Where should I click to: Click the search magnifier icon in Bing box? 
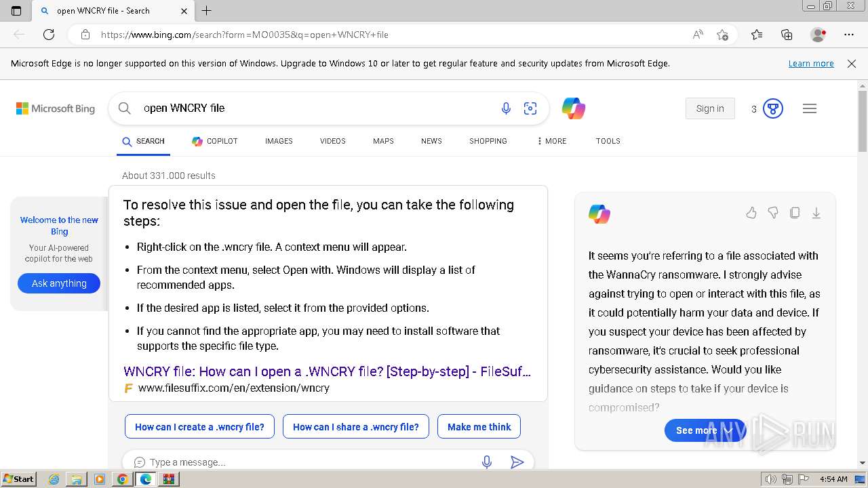point(124,108)
